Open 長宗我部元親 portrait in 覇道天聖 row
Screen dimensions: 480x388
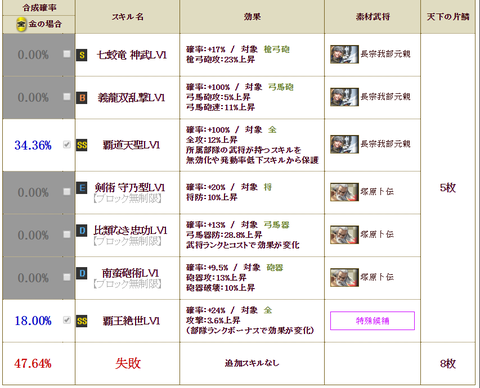[344, 144]
